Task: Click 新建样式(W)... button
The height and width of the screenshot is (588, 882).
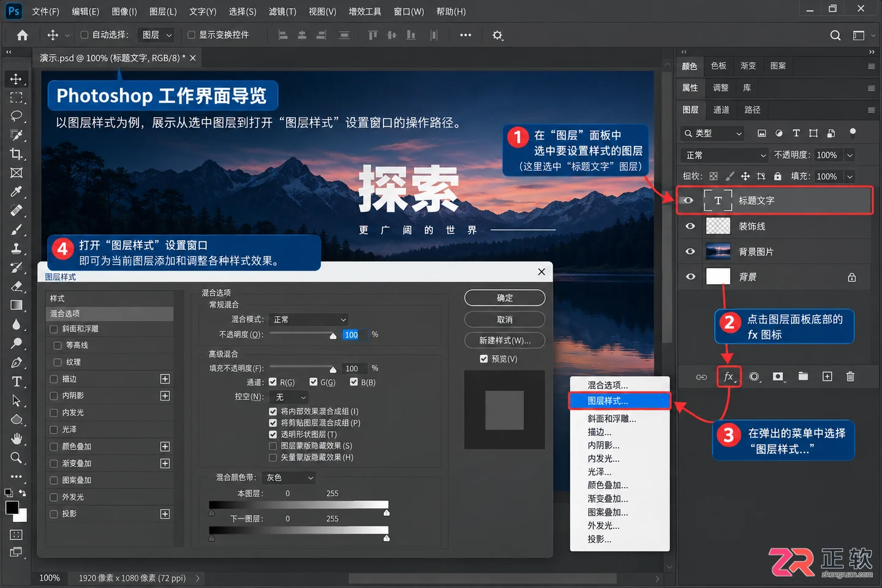Action: [505, 341]
